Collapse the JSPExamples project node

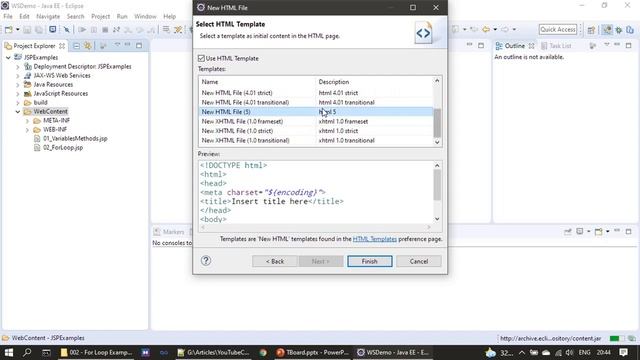click(x=8, y=58)
